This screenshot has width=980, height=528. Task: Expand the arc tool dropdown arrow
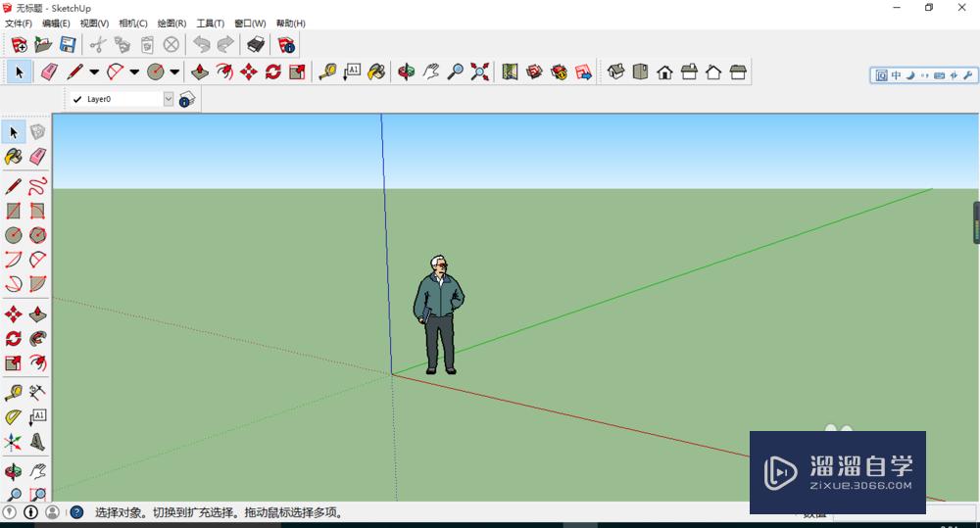133,72
